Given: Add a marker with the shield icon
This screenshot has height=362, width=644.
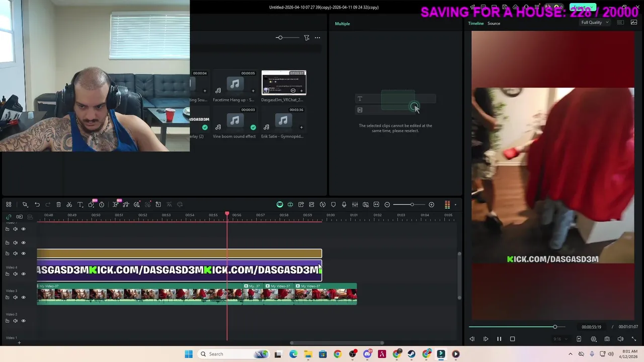Looking at the screenshot, I should pos(333,205).
